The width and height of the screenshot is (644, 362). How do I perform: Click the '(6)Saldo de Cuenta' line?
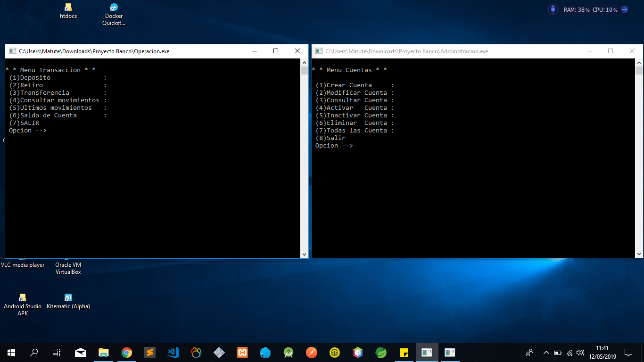58,115
